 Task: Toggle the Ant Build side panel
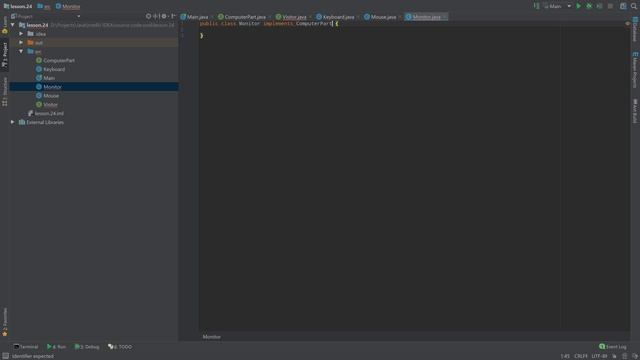tap(635, 111)
